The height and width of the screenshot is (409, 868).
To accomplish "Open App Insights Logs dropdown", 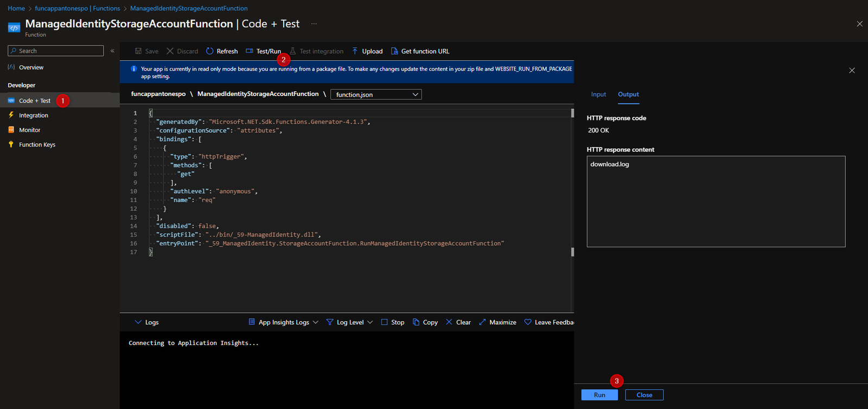I will [283, 322].
